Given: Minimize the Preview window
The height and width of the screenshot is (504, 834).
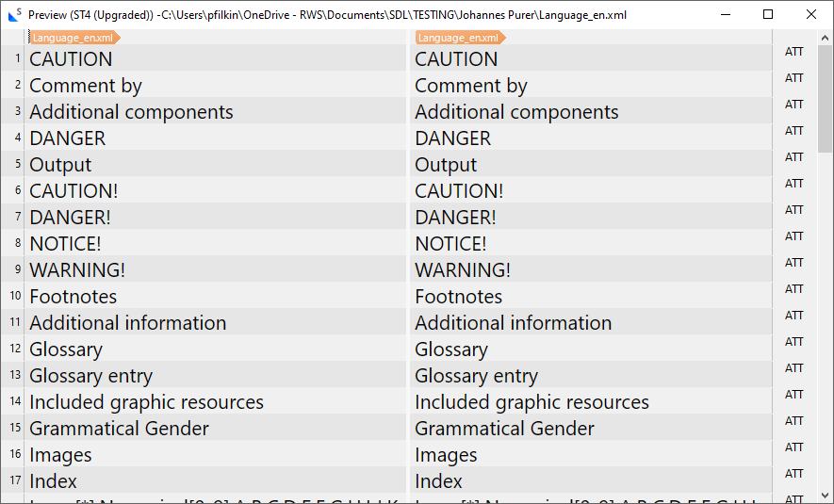Looking at the screenshot, I should click(x=725, y=14).
